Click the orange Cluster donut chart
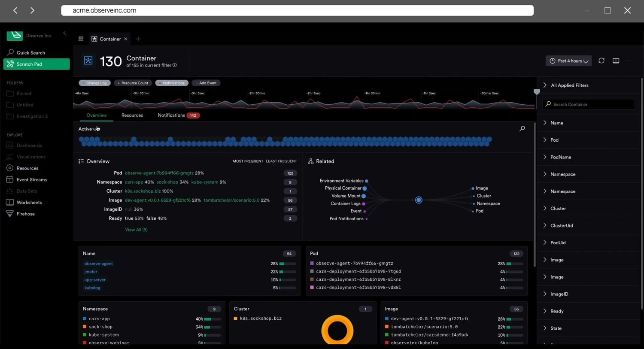The height and width of the screenshot is (349, 644). pyautogui.click(x=337, y=330)
